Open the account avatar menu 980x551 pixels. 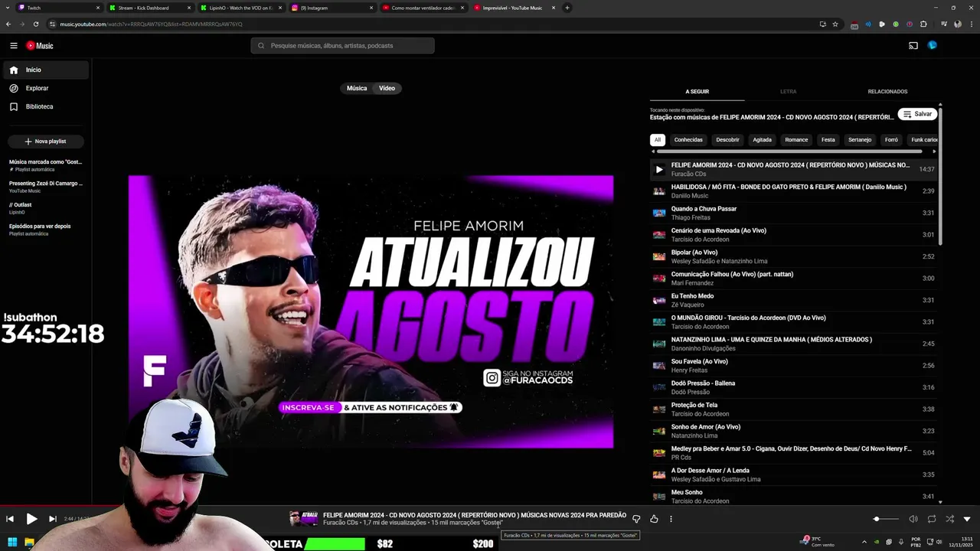[x=932, y=46]
